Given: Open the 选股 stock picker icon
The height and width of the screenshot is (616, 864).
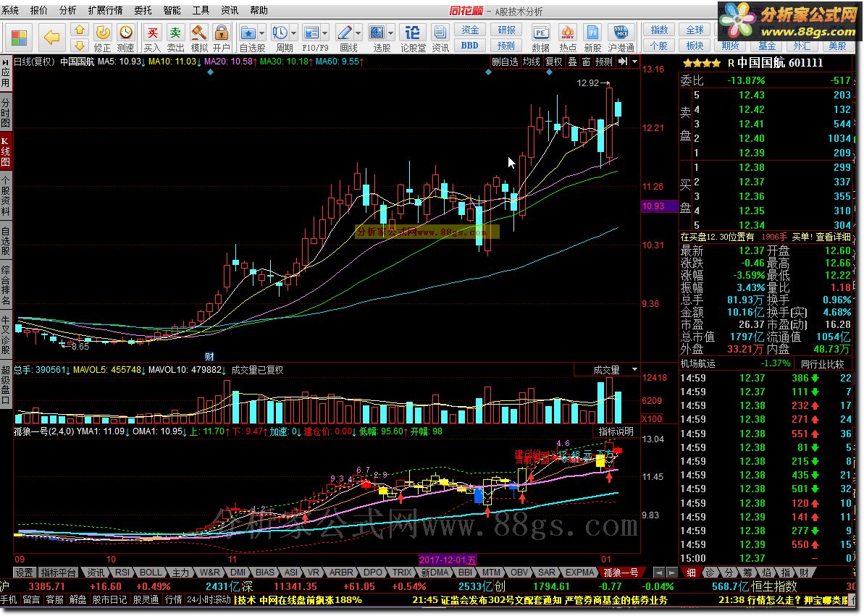Looking at the screenshot, I should [377, 38].
